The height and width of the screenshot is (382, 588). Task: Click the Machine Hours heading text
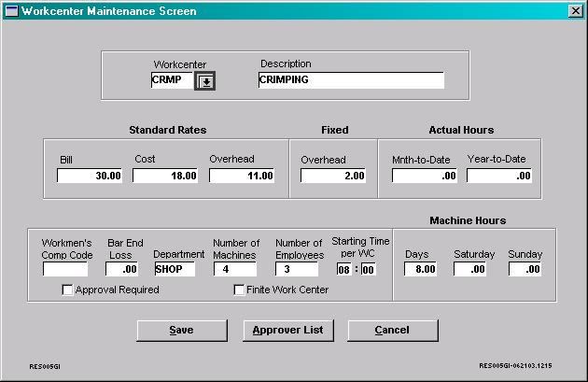pos(468,220)
